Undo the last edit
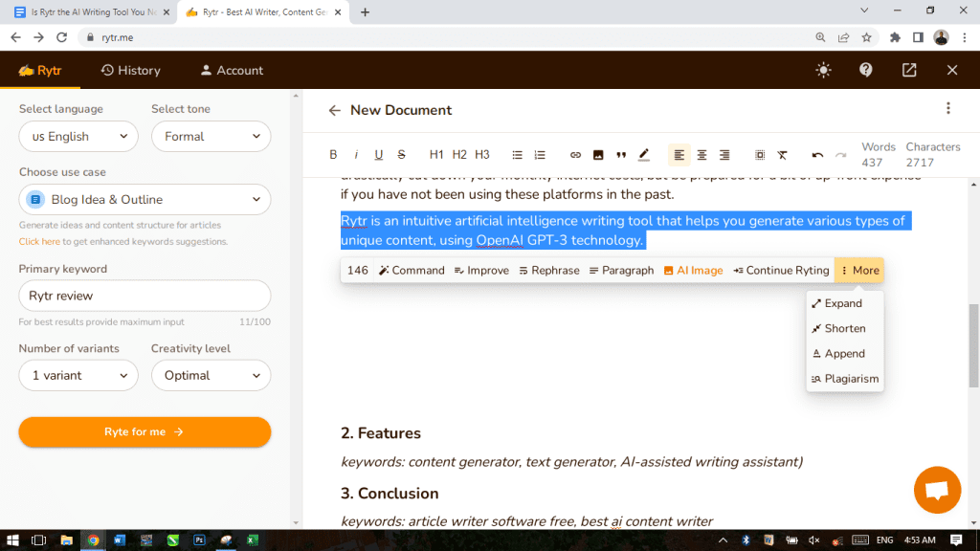This screenshot has width=980, height=551. point(817,154)
